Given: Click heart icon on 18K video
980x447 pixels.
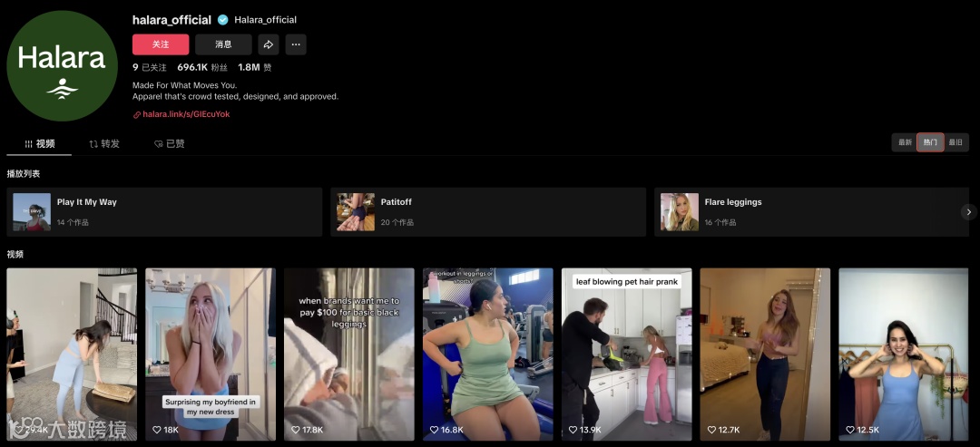Looking at the screenshot, I should pyautogui.click(x=157, y=430).
